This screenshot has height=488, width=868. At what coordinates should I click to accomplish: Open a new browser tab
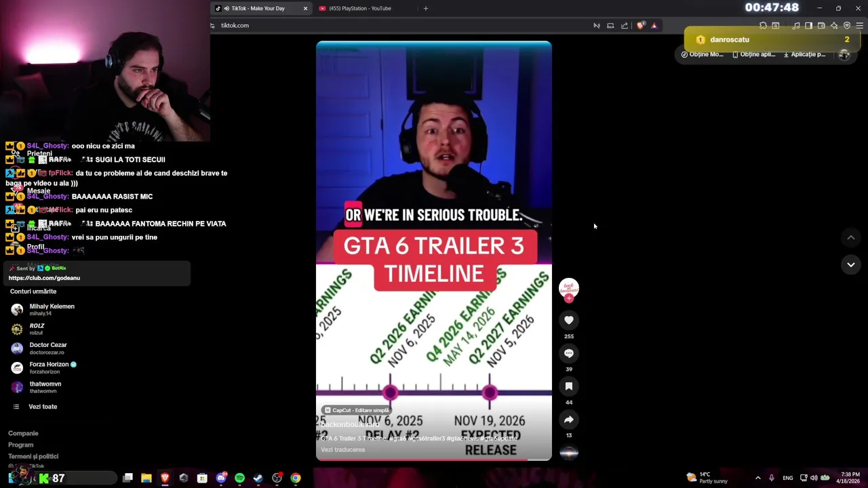tap(426, 8)
